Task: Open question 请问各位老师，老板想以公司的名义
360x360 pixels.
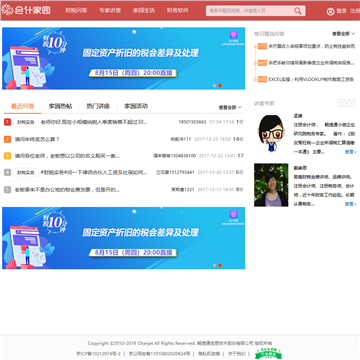Action: (67, 156)
